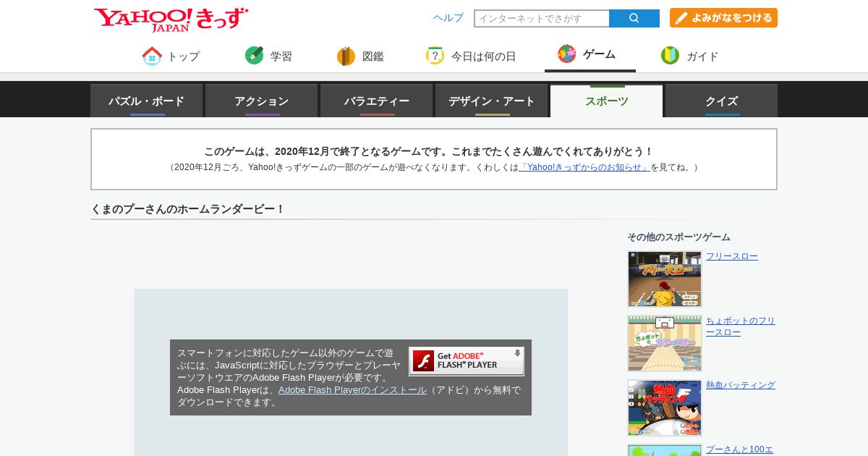Click the pencil icon on よみがなをつける
Viewport: 868px width, 456px height.
(x=681, y=18)
